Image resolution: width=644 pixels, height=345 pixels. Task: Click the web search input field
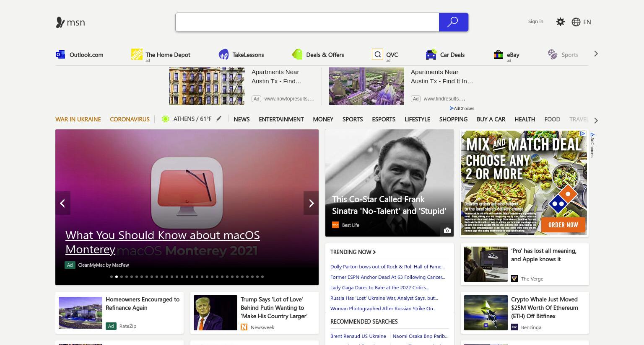click(x=307, y=22)
